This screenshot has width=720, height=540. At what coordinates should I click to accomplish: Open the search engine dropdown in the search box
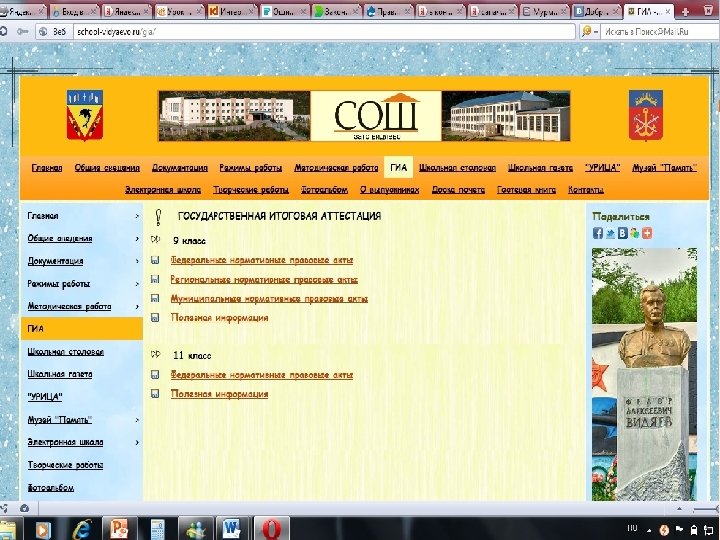pyautogui.click(x=590, y=31)
